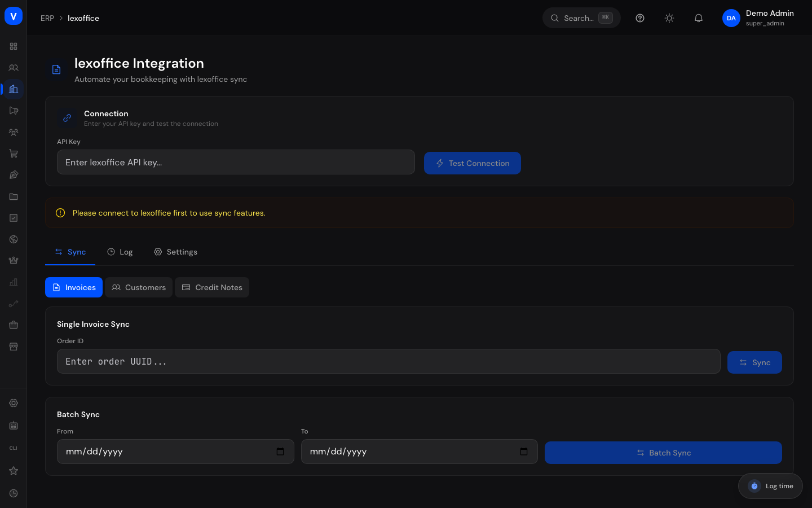Click the Log time floating button
Image resolution: width=812 pixels, height=508 pixels.
[770, 486]
